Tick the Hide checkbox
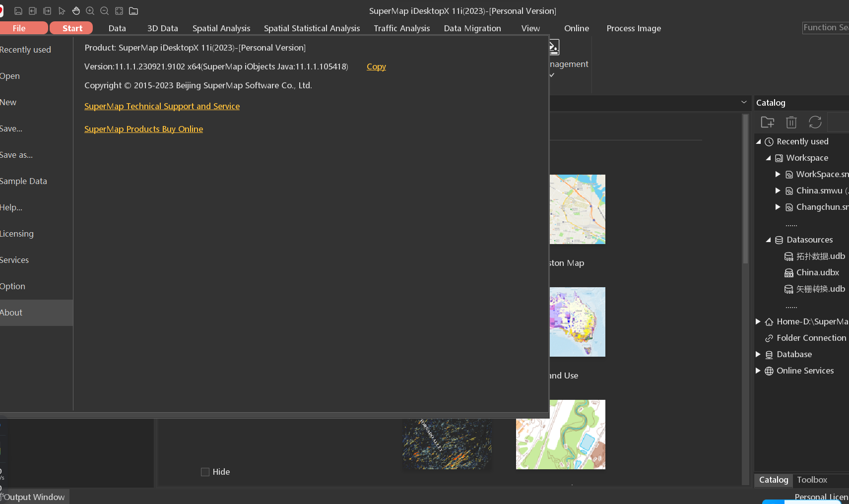Viewport: 849px width, 504px height. pos(205,472)
